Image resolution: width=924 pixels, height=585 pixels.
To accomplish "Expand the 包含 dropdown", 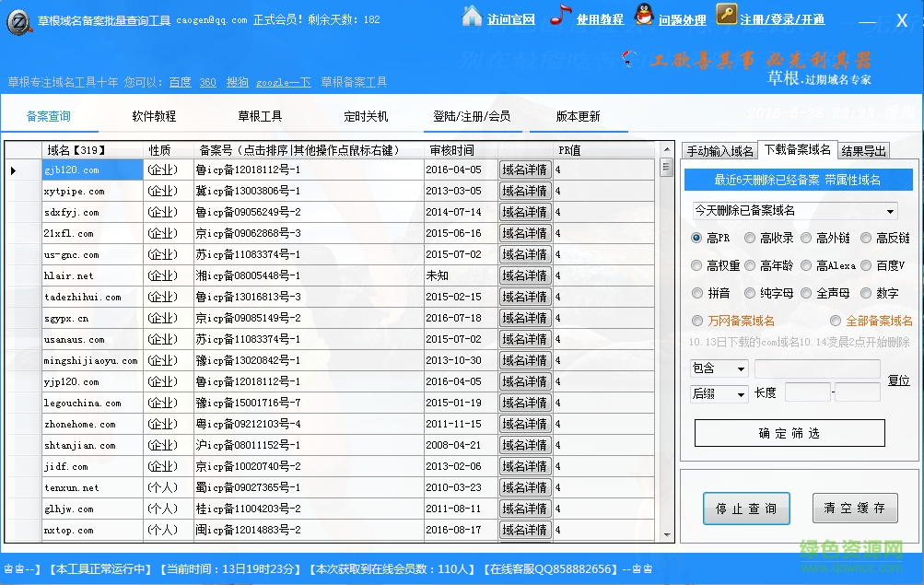I will pos(720,367).
